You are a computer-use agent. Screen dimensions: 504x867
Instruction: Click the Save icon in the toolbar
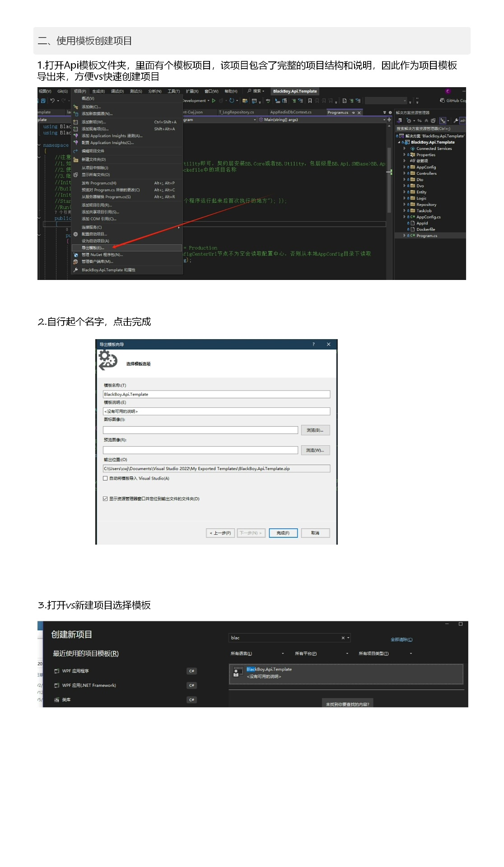tap(43, 101)
